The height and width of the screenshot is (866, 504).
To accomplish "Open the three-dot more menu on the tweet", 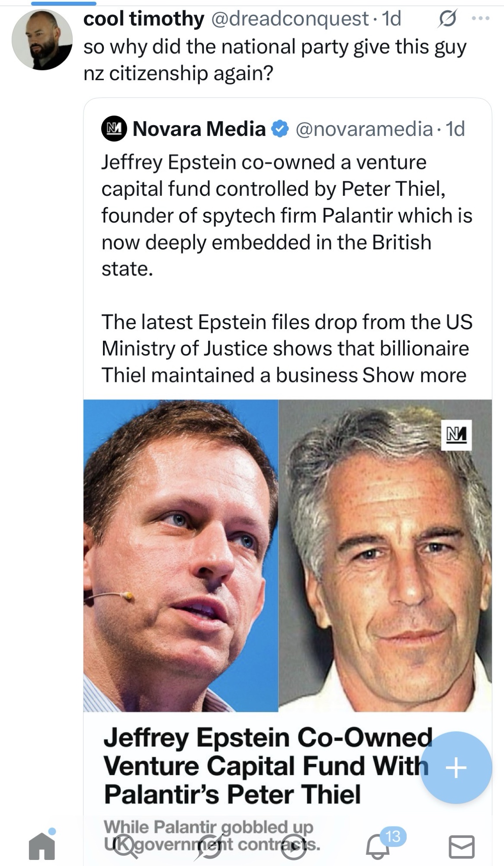I will pyautogui.click(x=481, y=19).
